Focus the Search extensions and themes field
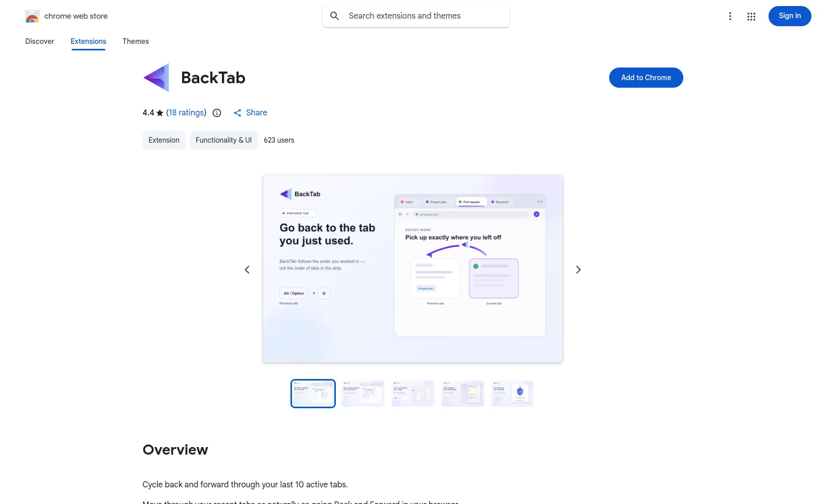Screen dimensions: 825x504 click(x=416, y=16)
